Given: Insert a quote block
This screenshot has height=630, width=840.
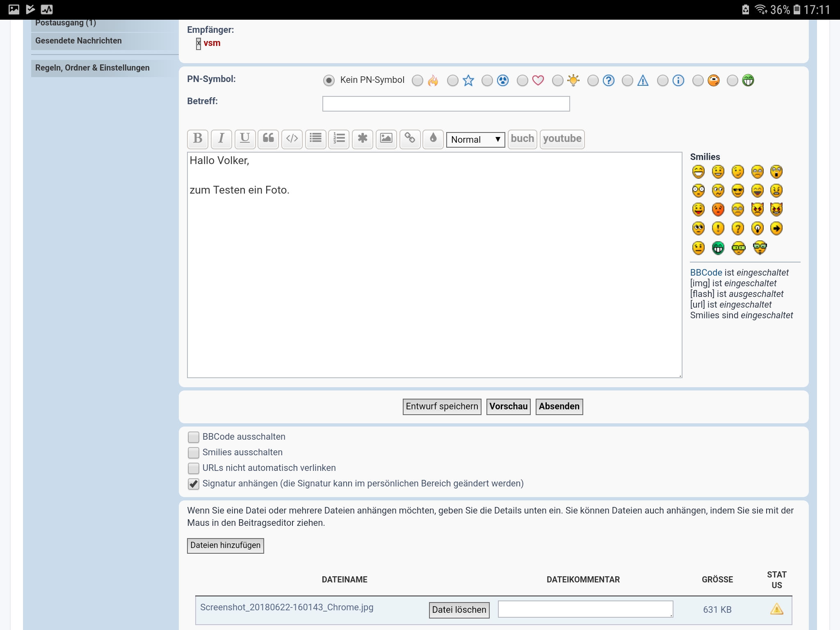Looking at the screenshot, I should 268,139.
